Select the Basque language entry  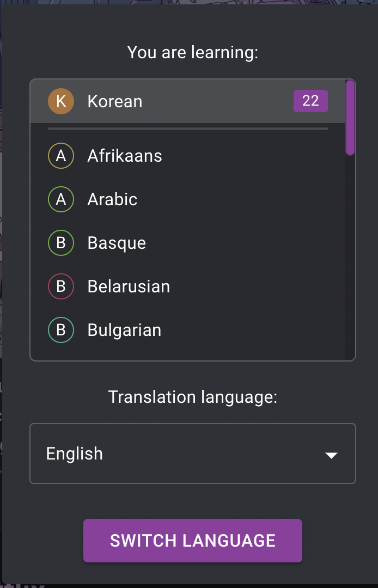188,243
